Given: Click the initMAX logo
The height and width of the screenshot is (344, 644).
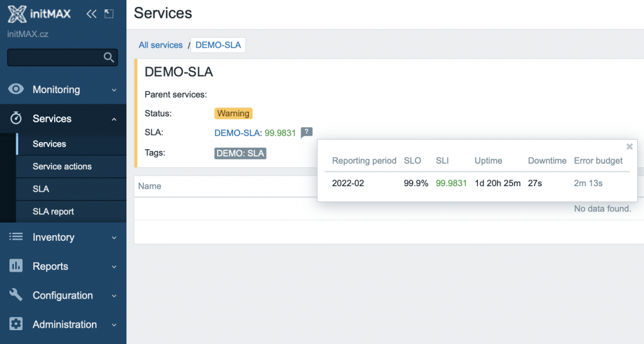Looking at the screenshot, I should tap(42, 14).
